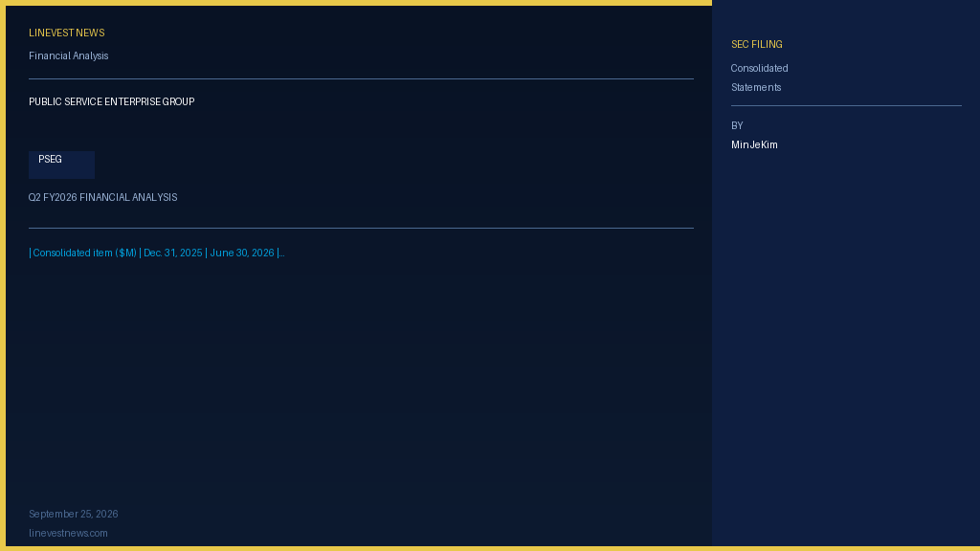Open the linevestnews.com link
Screen dimensions: 980x551
click(68, 534)
